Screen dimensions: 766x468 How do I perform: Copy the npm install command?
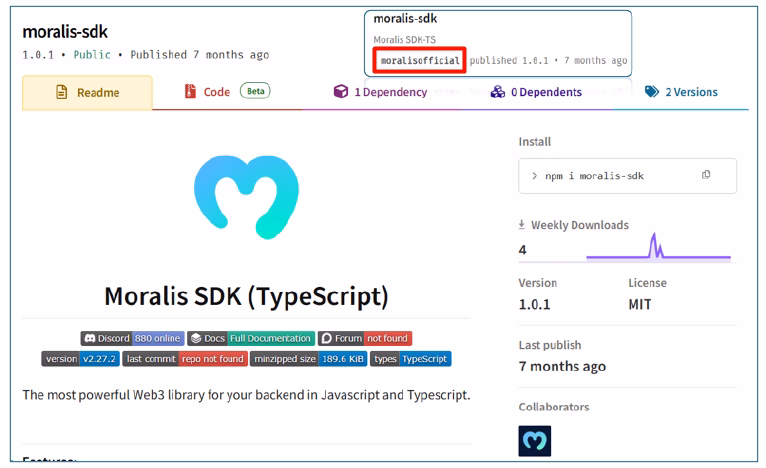(x=706, y=175)
